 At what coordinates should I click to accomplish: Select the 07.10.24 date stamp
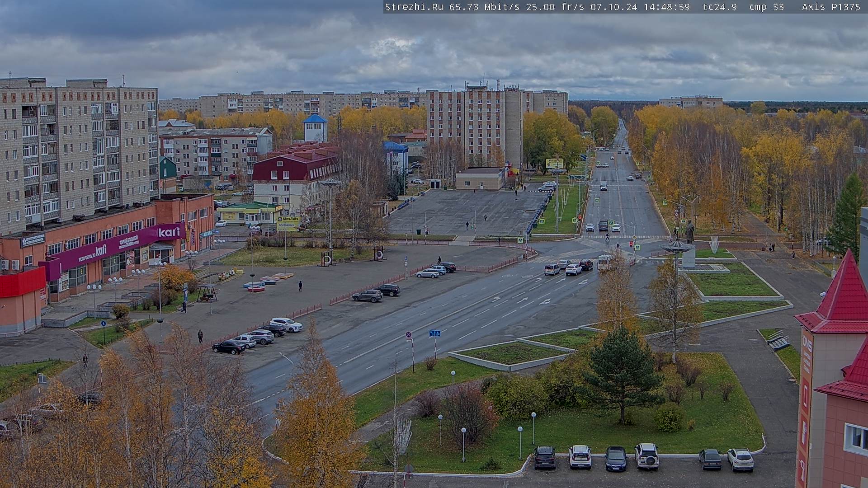(614, 7)
